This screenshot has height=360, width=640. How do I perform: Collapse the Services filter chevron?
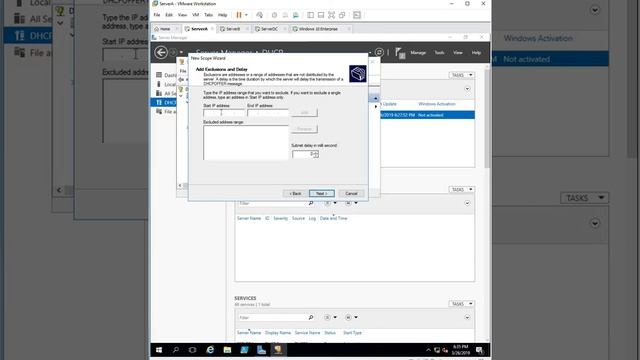[467, 318]
